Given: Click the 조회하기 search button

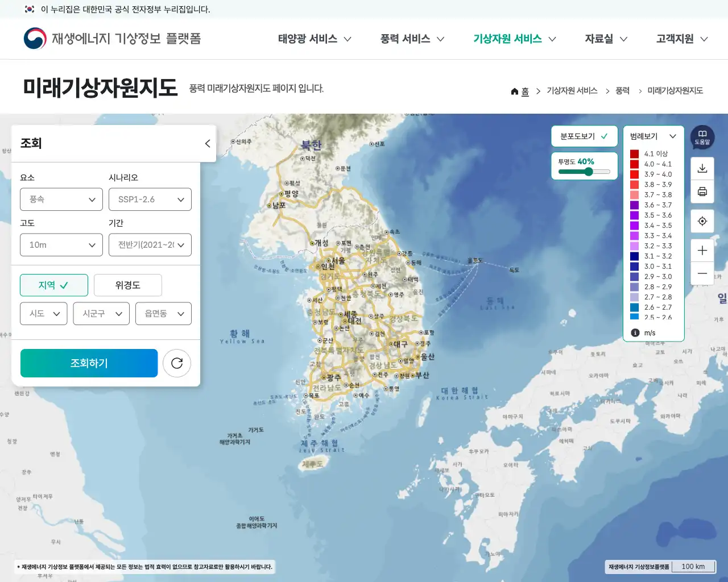Looking at the screenshot, I should coord(89,363).
